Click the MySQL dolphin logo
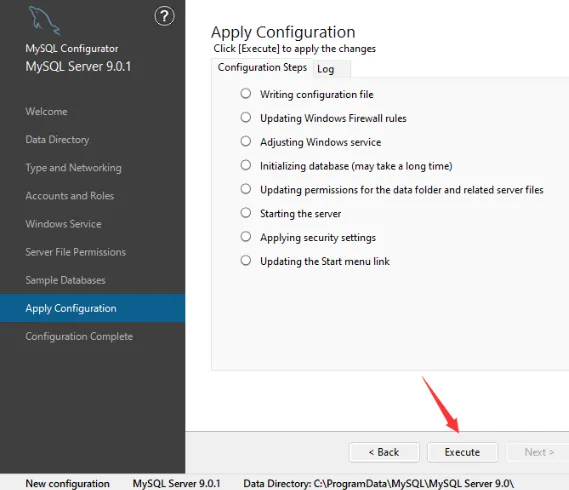 (44, 21)
